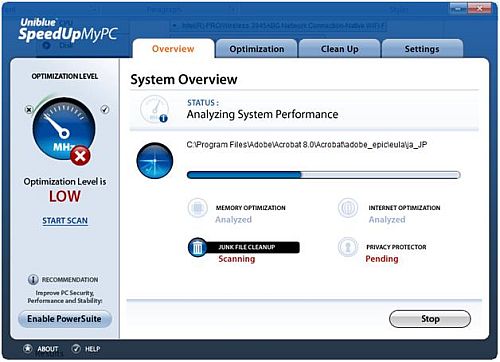Click the Pending status under Privacy Protector
The height and width of the screenshot is (362, 500).
click(382, 259)
